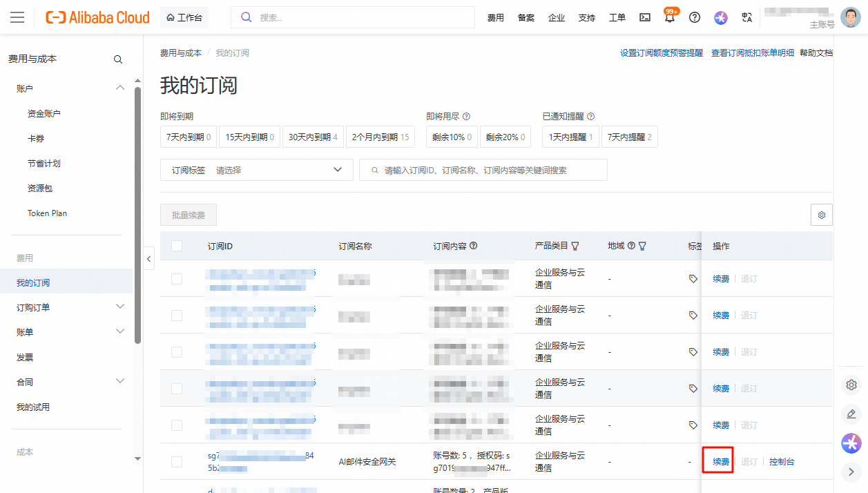Screen dimensions: 868x493
Task: Open the filter icon beside 产品类目 header
Action: point(575,246)
